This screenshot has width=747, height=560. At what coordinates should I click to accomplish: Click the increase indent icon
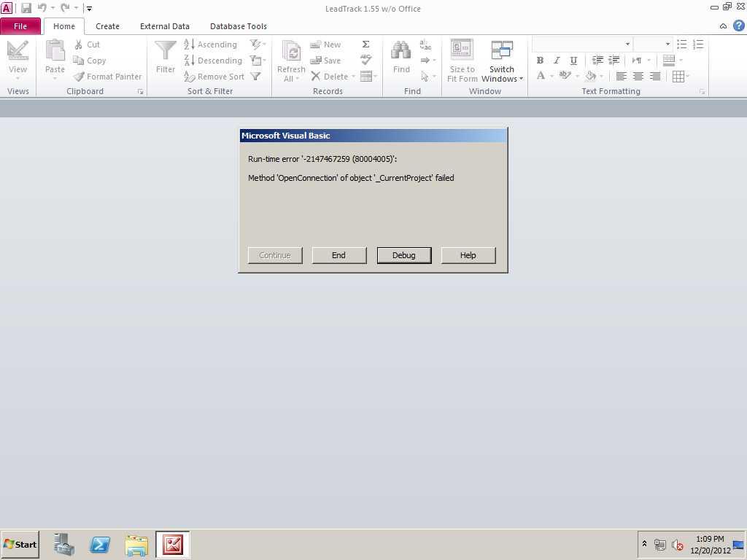click(x=614, y=60)
